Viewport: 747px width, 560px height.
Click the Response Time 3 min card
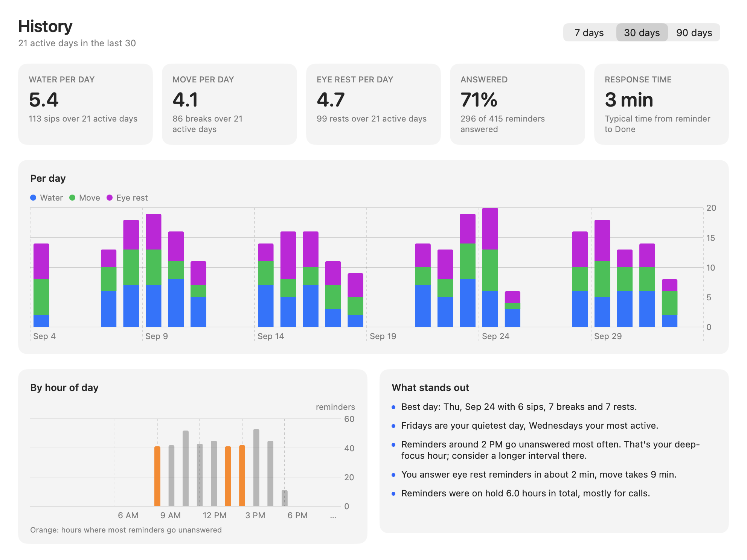[x=661, y=104]
